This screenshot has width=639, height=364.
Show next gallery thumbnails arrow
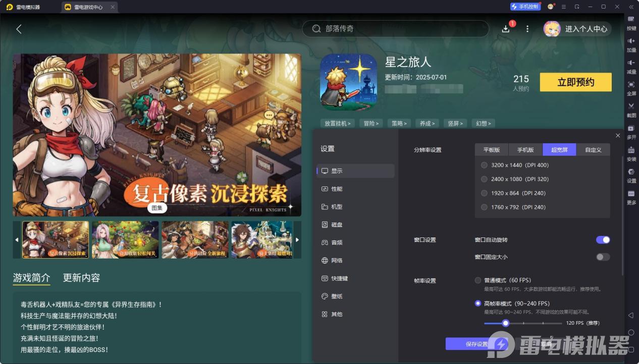[x=297, y=240]
